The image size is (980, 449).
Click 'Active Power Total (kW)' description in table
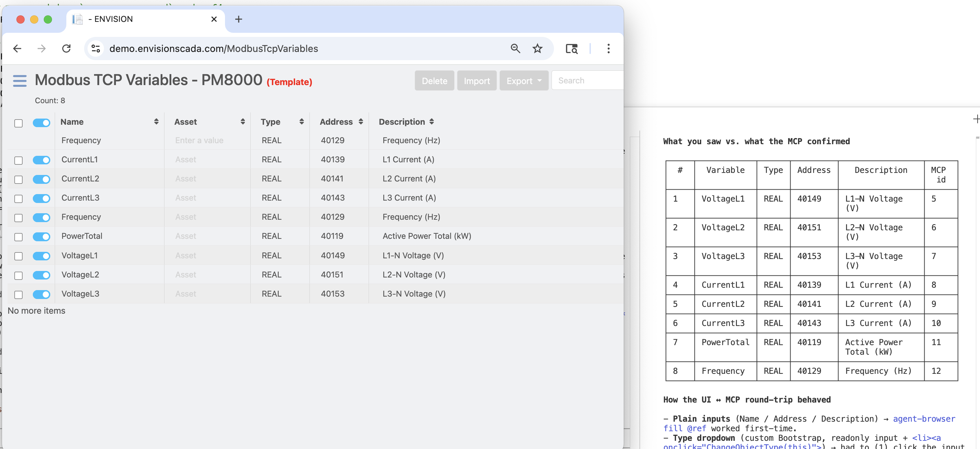pyautogui.click(x=427, y=236)
